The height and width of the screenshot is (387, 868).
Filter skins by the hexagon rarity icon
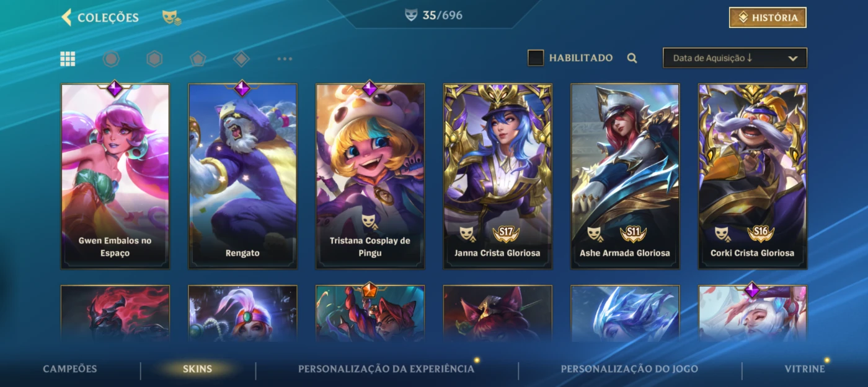[154, 59]
